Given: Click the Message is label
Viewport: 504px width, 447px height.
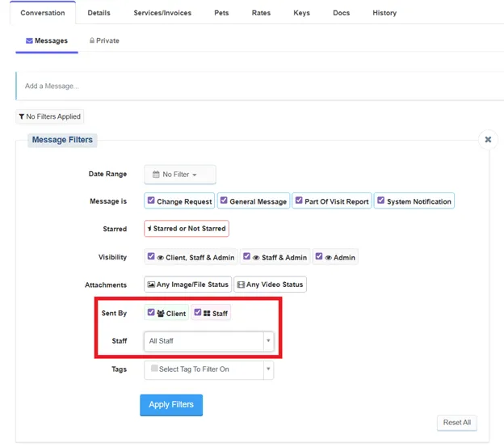Looking at the screenshot, I should point(108,201).
